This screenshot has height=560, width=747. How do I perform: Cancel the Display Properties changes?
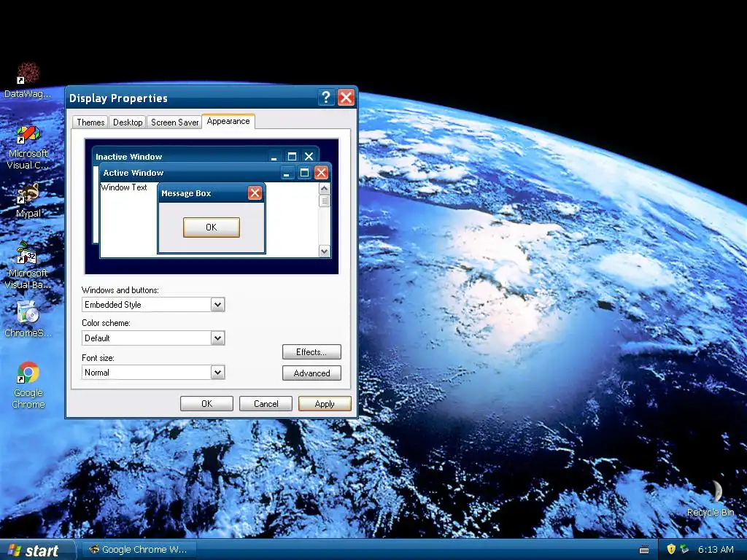(x=266, y=404)
